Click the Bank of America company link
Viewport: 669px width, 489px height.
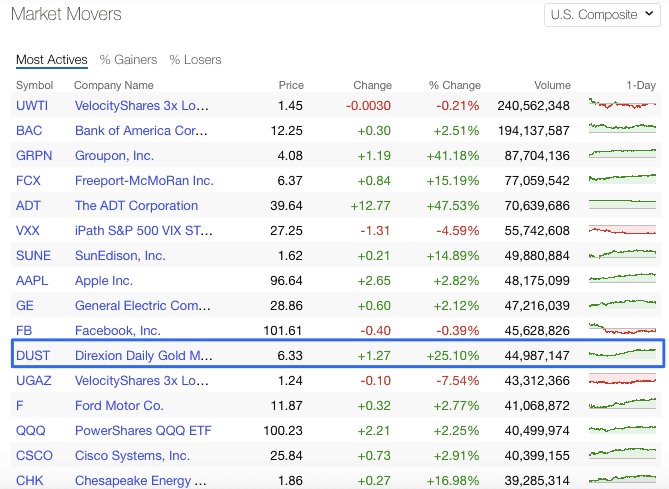tap(141, 131)
